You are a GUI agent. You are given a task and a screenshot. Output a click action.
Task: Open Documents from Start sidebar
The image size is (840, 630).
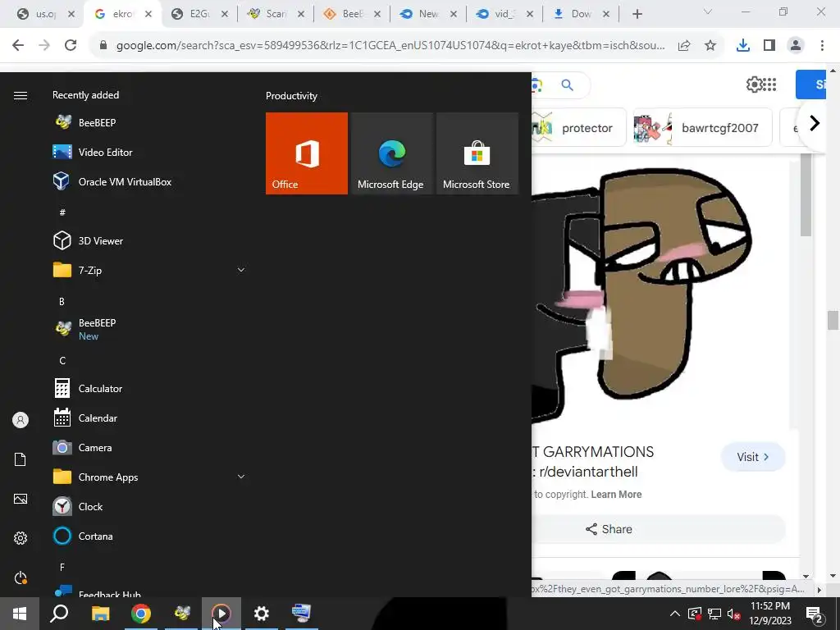pyautogui.click(x=21, y=459)
